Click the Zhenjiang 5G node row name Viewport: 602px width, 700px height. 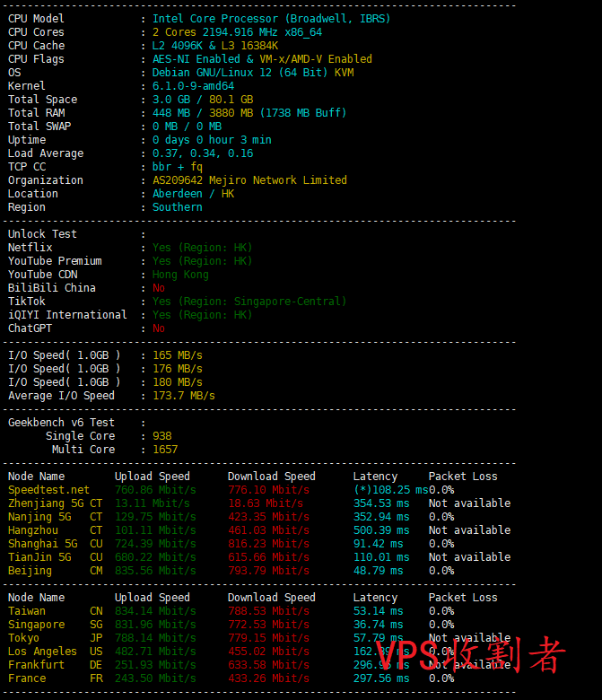[x=45, y=503]
